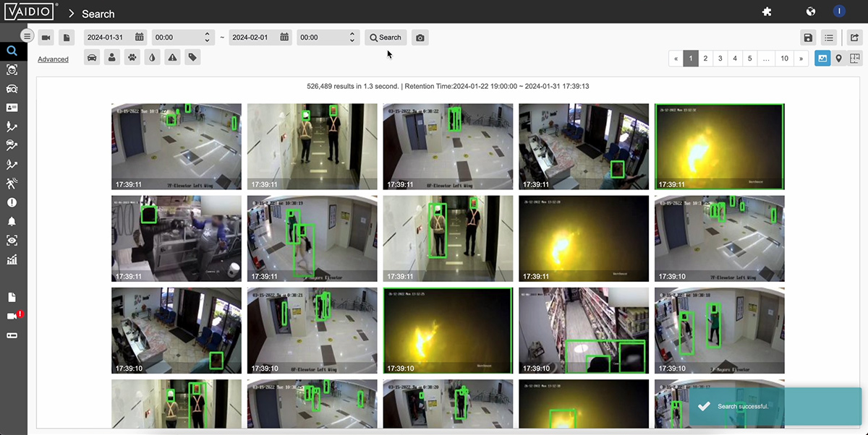Image resolution: width=868 pixels, height=435 pixels.
Task: Open the yellow fire thumbnail in the top row
Action: tap(719, 147)
